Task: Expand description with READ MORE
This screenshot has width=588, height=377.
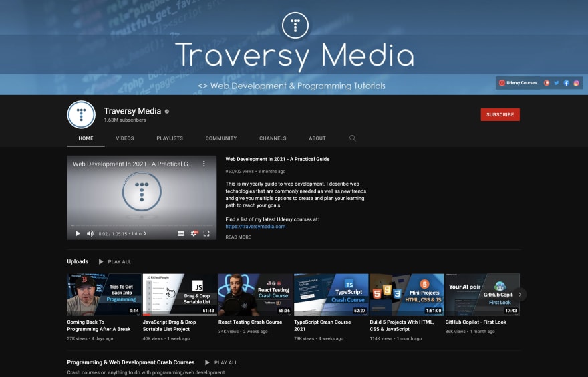Action: (238, 237)
